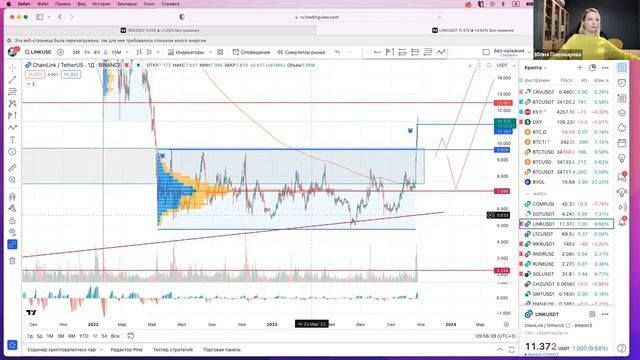
Task: Hide all drawings with eye icon
Action: pyautogui.click(x=12, y=232)
